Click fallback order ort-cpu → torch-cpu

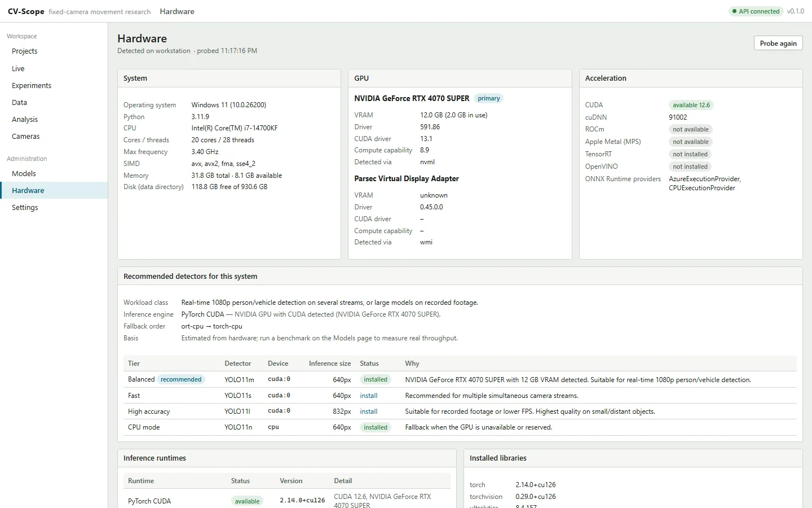pos(211,326)
